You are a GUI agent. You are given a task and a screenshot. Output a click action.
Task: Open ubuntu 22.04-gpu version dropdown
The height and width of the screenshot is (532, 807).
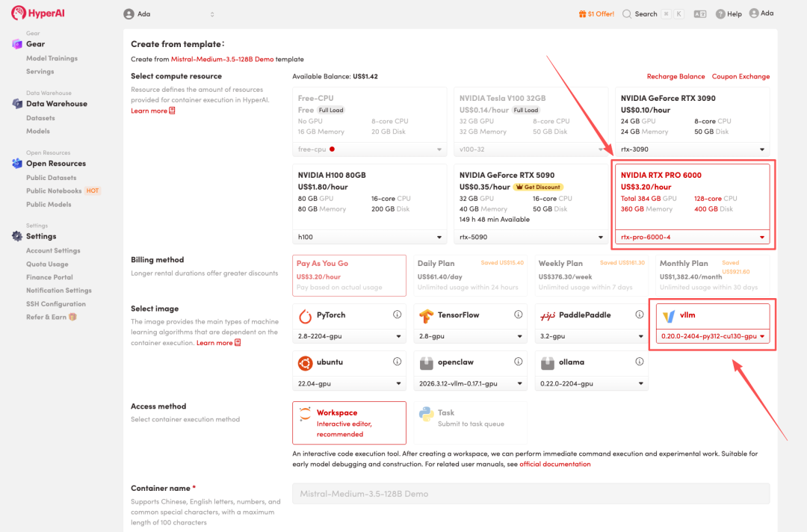pos(349,383)
